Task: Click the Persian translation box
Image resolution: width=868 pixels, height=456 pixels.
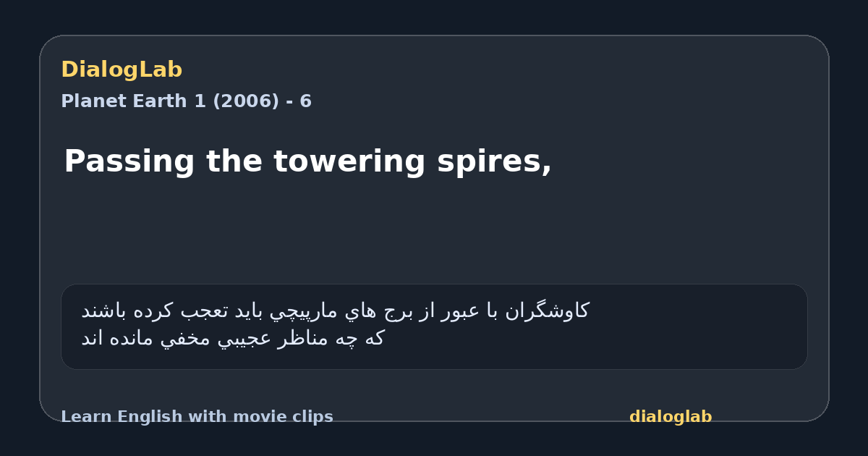Action: click(434, 326)
